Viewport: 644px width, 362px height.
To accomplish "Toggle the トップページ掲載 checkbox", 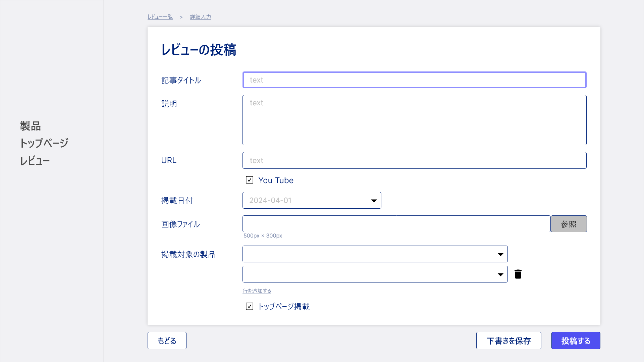I will pyautogui.click(x=250, y=306).
